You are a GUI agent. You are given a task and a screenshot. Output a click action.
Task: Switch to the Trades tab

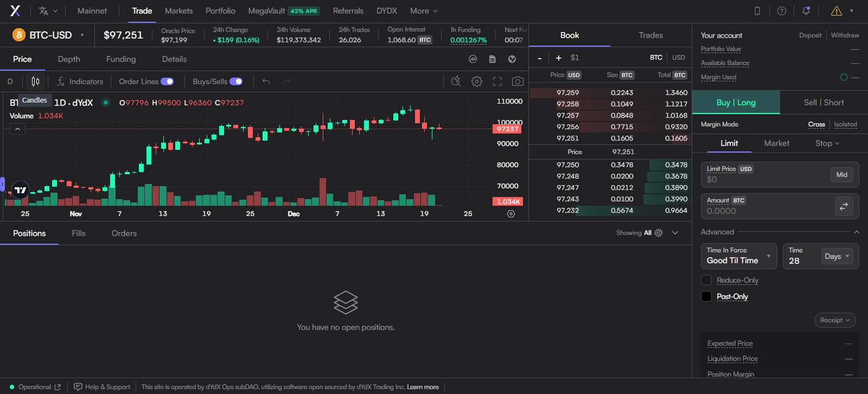(651, 35)
